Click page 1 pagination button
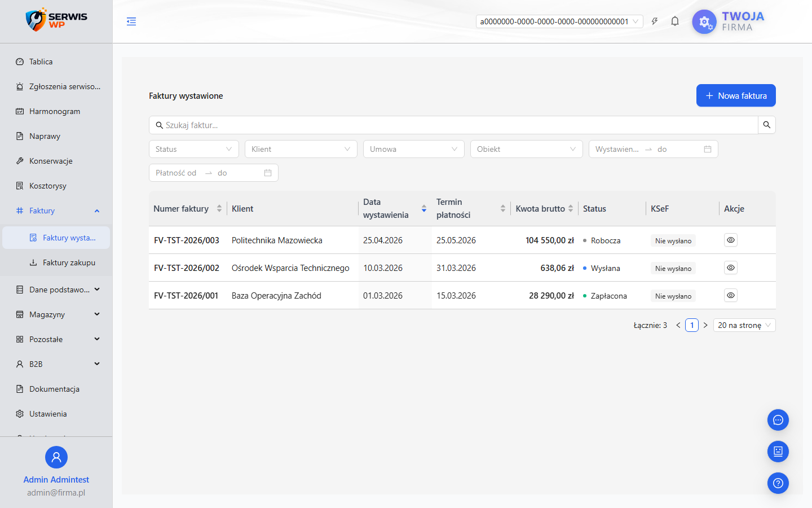The width and height of the screenshot is (812, 508). click(x=692, y=325)
